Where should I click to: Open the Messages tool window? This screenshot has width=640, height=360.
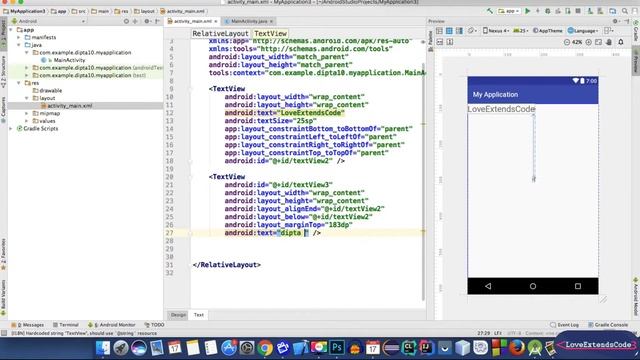click(28, 325)
